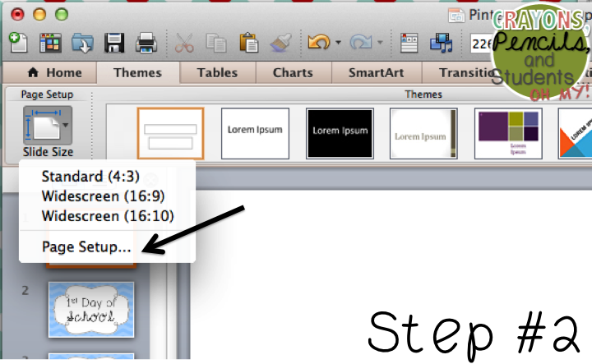Image resolution: width=592 pixels, height=364 pixels.
Task: Click the Print icon
Action: [146, 41]
